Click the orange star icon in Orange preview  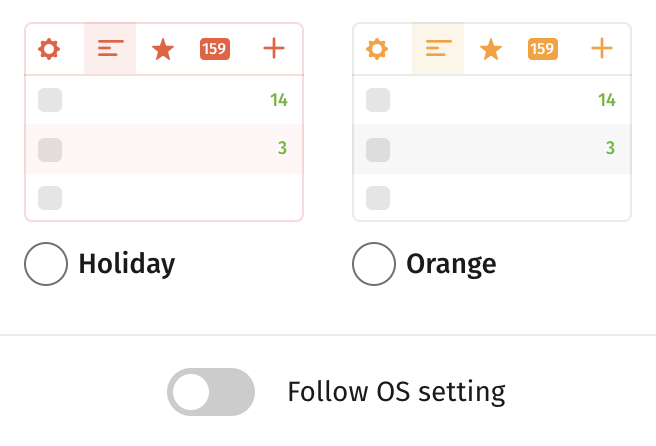coord(491,49)
